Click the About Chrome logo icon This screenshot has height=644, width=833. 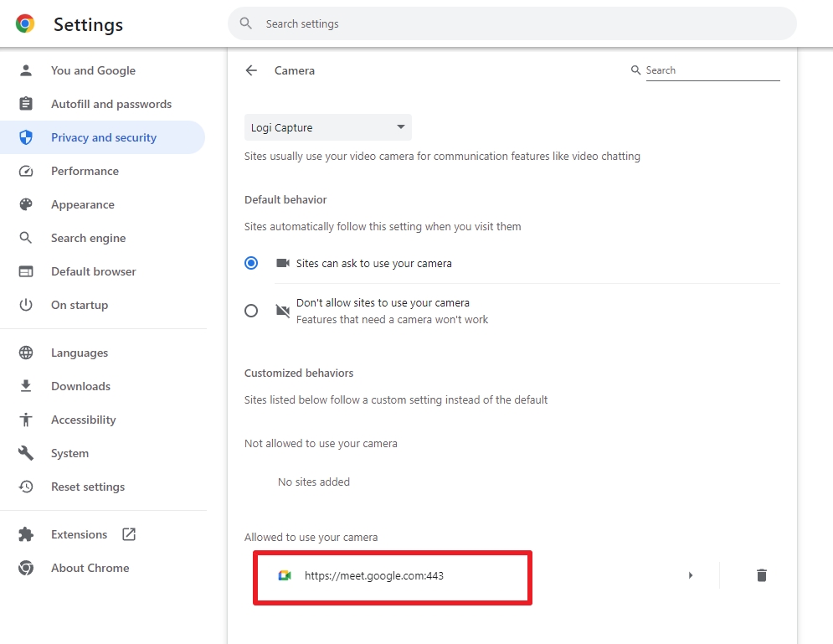click(25, 568)
